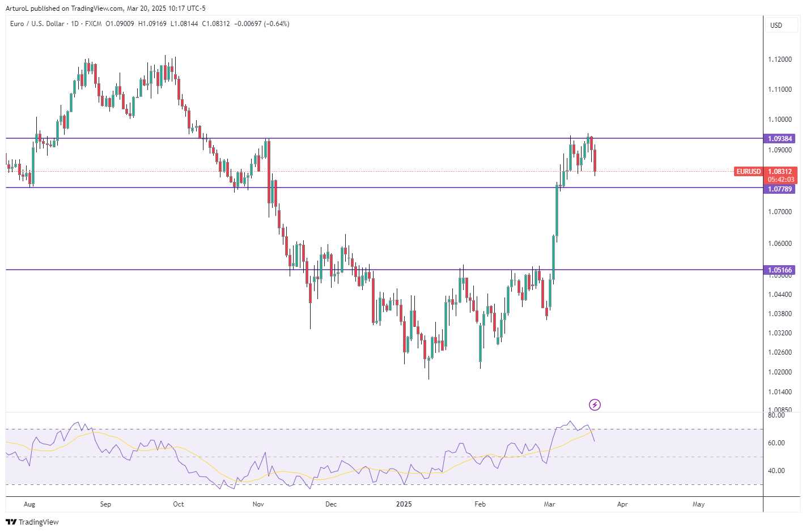The width and height of the screenshot is (806, 532).
Task: Click the Dec label on time axis
Action: pyautogui.click(x=331, y=504)
